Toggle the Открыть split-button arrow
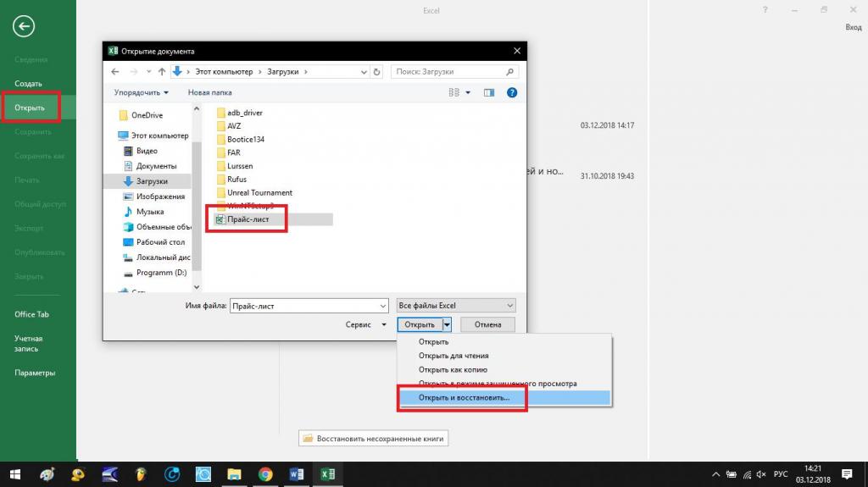The image size is (868, 487). pos(447,325)
